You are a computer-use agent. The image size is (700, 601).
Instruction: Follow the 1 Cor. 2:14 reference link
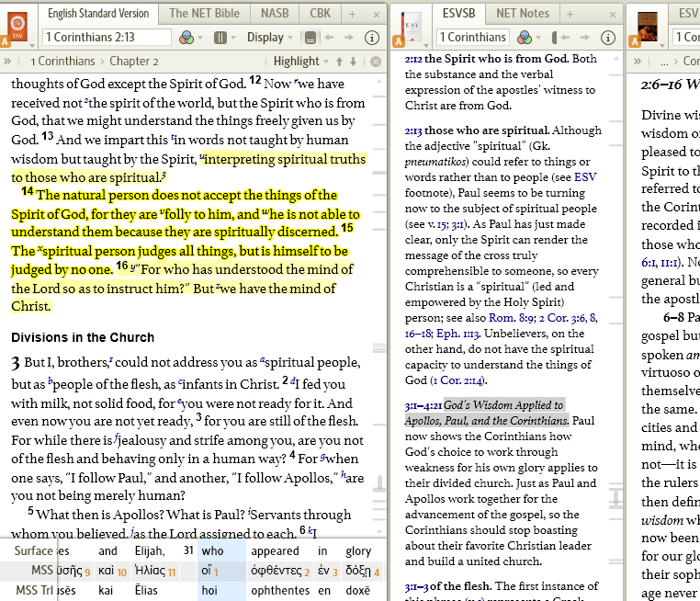pyautogui.click(x=458, y=380)
